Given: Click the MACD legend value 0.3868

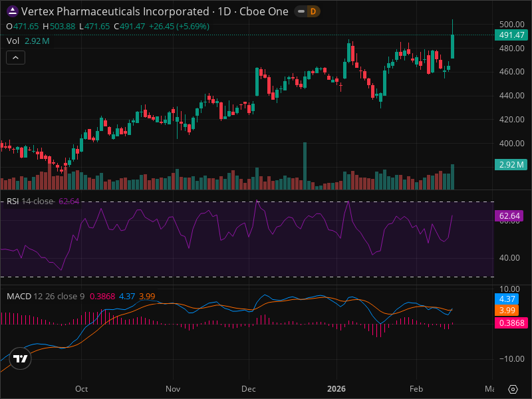Looking at the screenshot, I should pyautogui.click(x=102, y=296).
